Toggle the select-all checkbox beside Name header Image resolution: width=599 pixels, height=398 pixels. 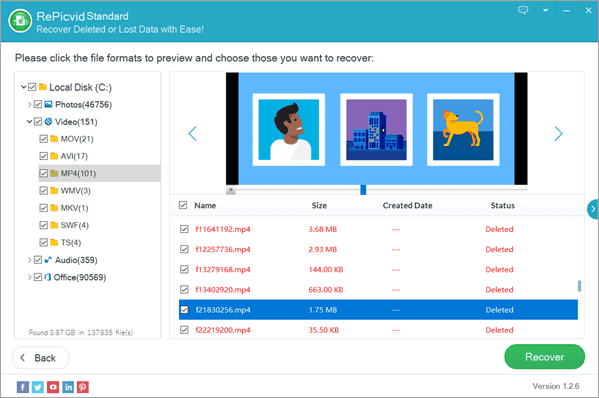click(183, 205)
